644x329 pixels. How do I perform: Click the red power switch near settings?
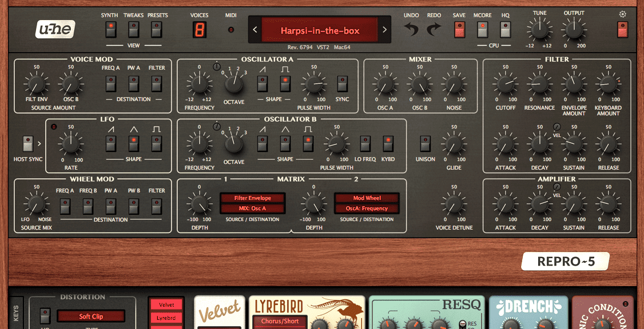click(x=623, y=30)
